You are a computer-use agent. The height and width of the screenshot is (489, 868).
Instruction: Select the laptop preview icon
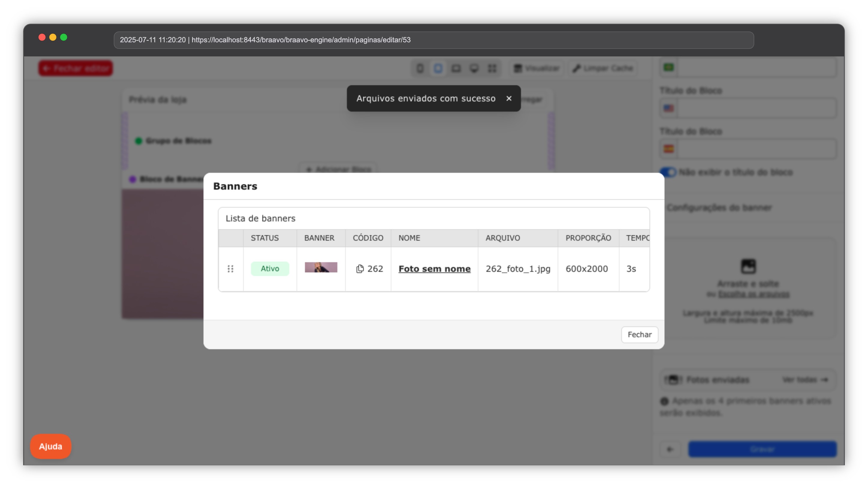point(456,68)
